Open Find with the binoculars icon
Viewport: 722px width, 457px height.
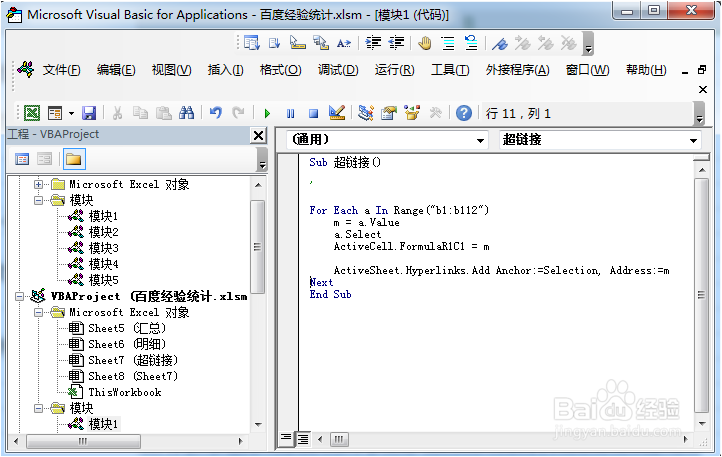point(186,113)
